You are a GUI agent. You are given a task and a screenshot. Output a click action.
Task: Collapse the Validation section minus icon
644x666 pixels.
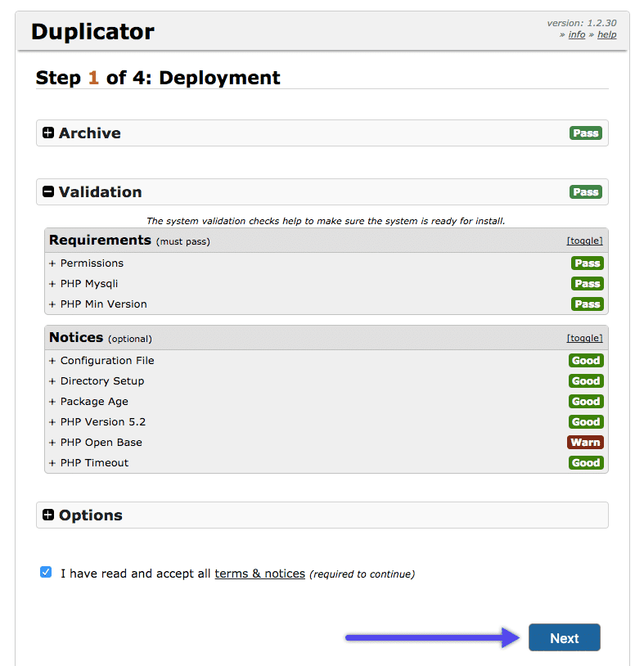(48, 191)
